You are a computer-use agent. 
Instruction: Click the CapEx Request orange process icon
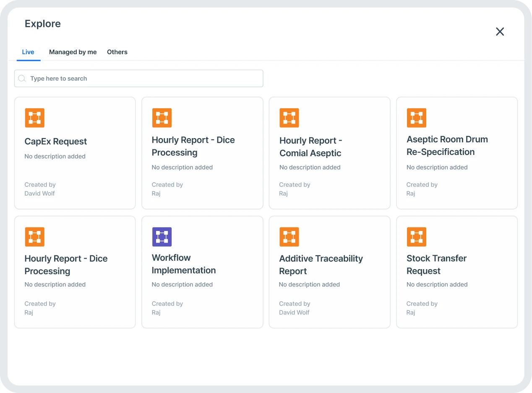(x=34, y=118)
